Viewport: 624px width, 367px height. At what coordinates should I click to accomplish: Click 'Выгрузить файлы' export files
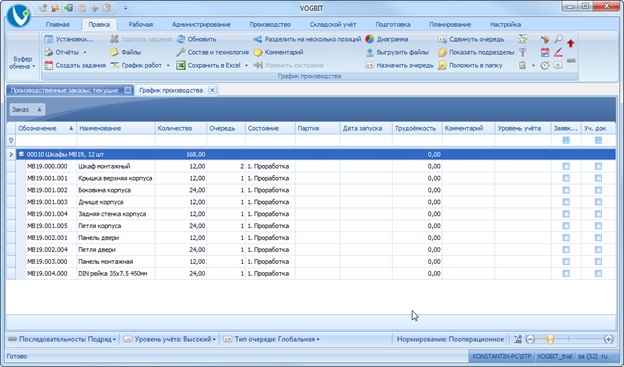coord(397,52)
